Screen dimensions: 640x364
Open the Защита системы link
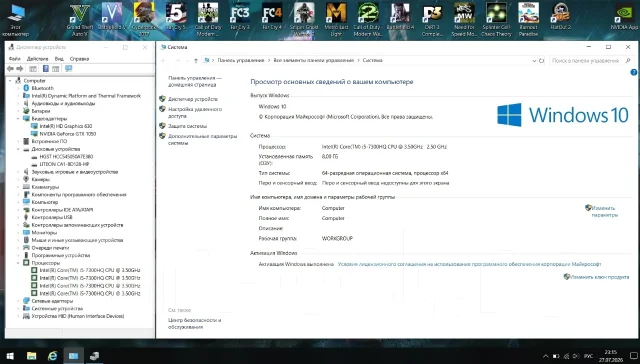point(187,127)
